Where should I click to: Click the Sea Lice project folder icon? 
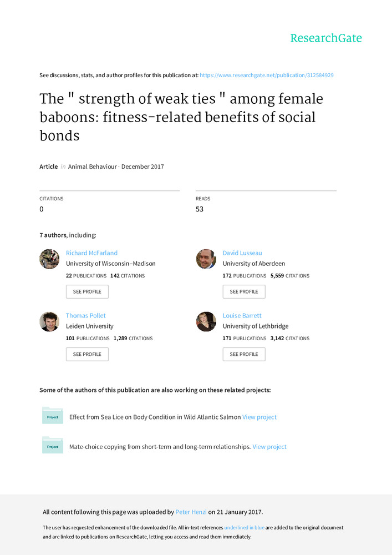pyautogui.click(x=53, y=416)
